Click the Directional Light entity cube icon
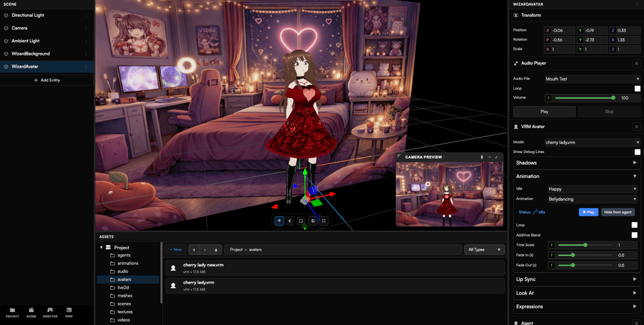Image resolution: width=644 pixels, height=325 pixels. (x=6, y=15)
